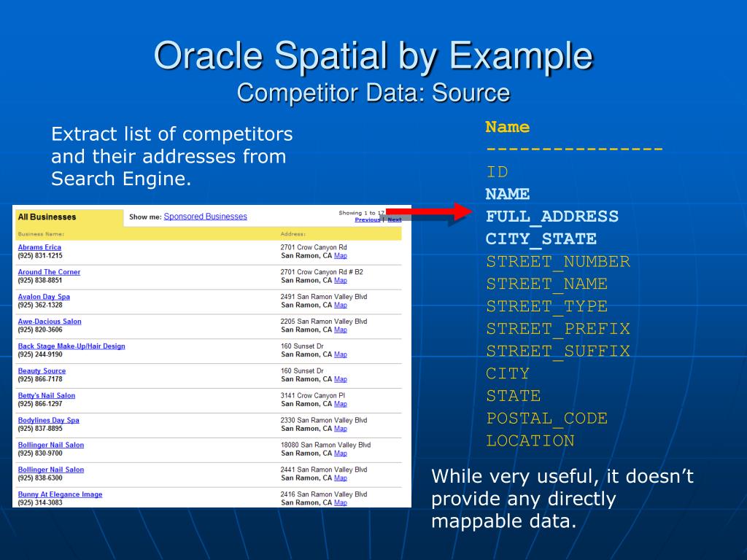Open Awe-Dacious Salon listing
The image size is (747, 560).
coord(50,322)
